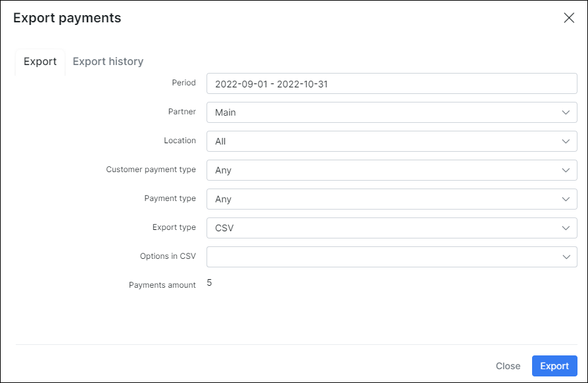Click the chevron arrow in Partner field
588x383 pixels.
pyautogui.click(x=566, y=112)
